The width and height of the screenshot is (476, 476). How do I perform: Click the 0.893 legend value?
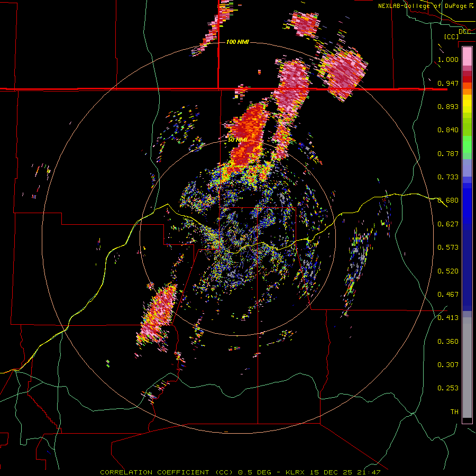(x=448, y=106)
